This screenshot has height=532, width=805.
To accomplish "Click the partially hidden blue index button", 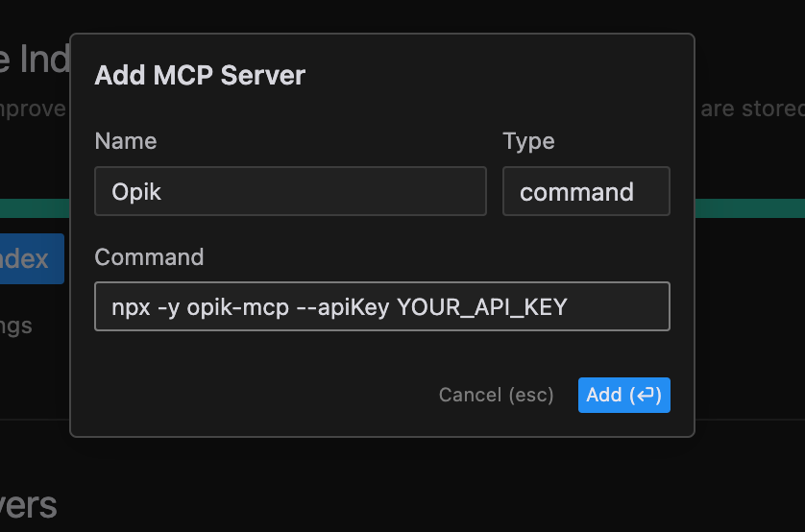I will click(31, 258).
